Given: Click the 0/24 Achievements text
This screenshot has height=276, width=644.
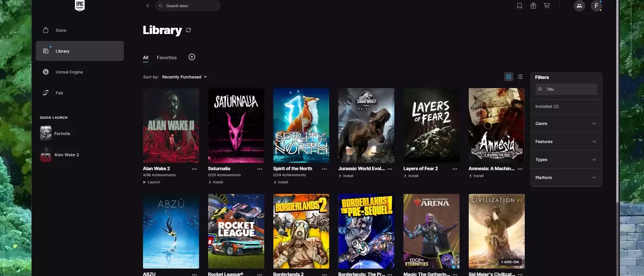Looking at the screenshot, I should click(x=290, y=175).
